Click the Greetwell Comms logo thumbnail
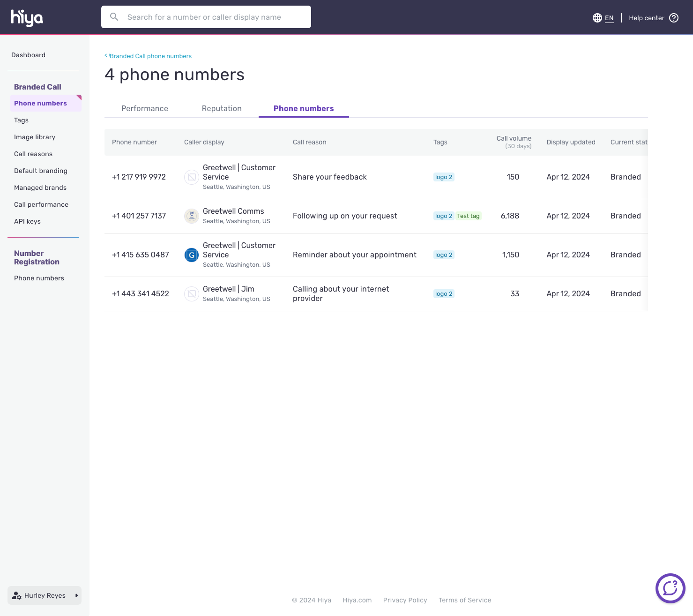The height and width of the screenshot is (616, 693). [191, 216]
